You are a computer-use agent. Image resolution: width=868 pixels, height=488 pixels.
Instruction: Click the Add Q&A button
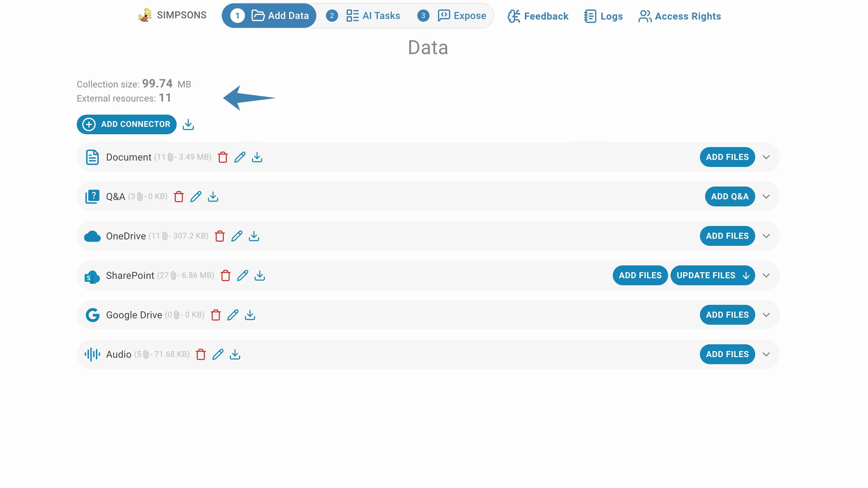pos(730,197)
